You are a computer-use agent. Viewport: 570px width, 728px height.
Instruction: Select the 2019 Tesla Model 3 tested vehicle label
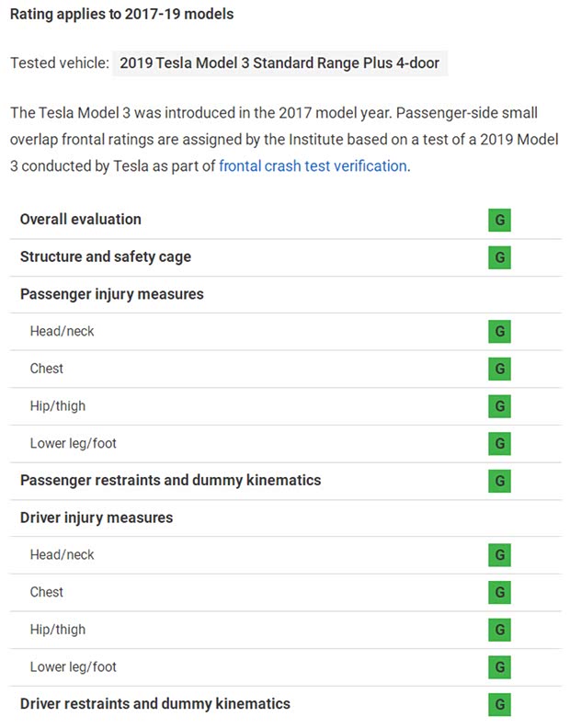pos(279,64)
